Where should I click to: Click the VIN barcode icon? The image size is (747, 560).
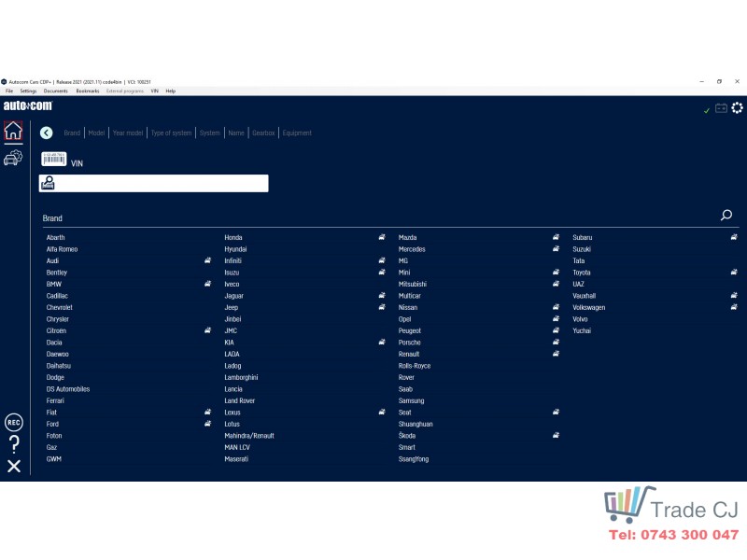[54, 159]
